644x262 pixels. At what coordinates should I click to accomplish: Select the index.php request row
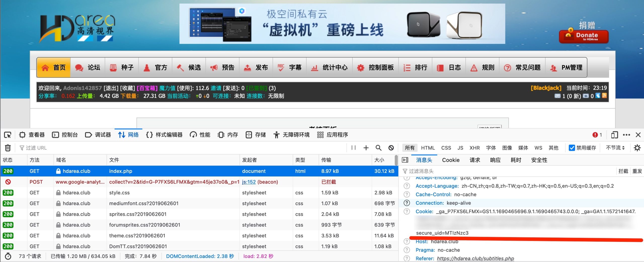point(199,171)
